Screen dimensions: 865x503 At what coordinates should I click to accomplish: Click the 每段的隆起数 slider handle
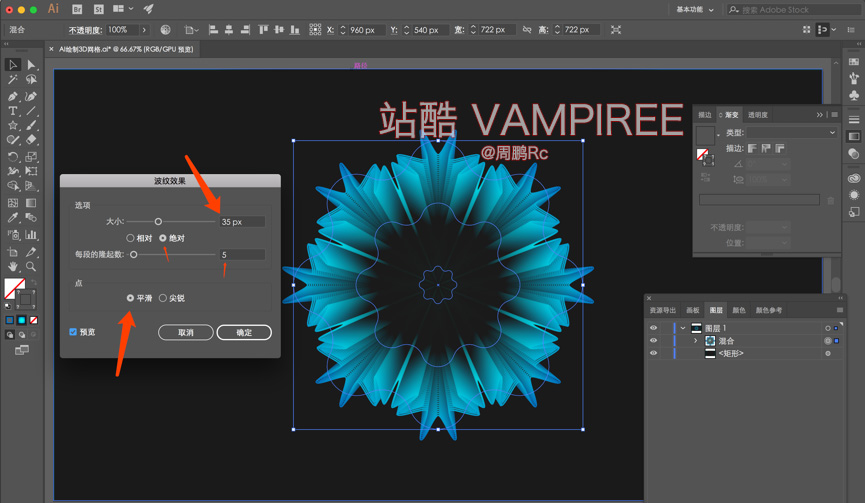click(134, 254)
